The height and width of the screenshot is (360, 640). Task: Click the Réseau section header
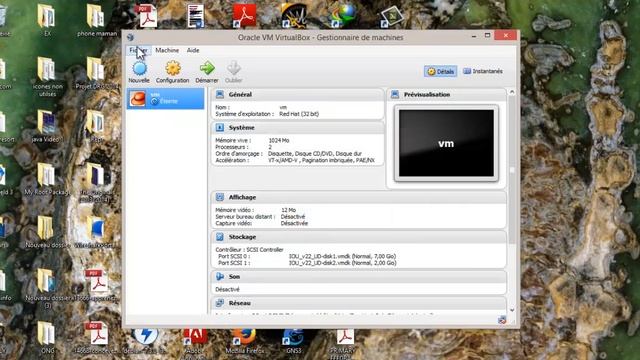[x=359, y=303]
